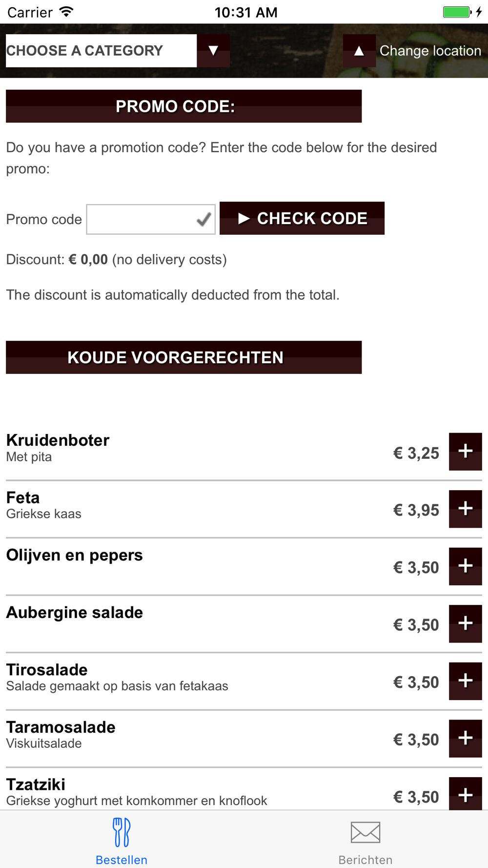Select the Kruidenboter menu item name

58,440
